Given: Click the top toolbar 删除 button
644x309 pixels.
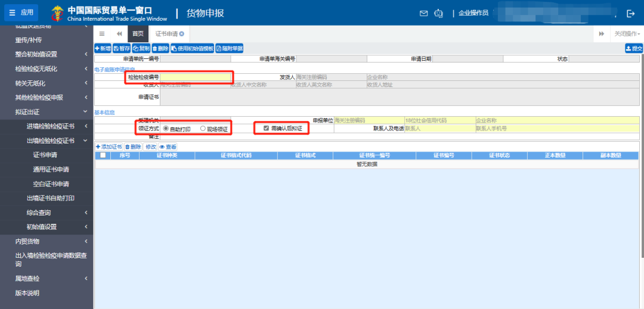Looking at the screenshot, I should 160,48.
